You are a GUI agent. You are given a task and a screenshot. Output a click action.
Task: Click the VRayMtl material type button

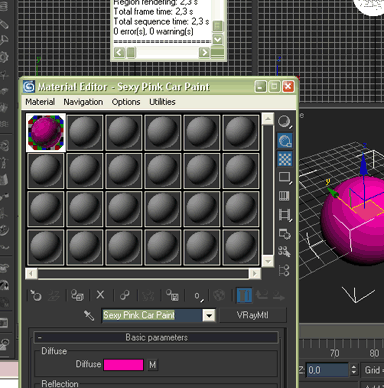click(x=253, y=315)
